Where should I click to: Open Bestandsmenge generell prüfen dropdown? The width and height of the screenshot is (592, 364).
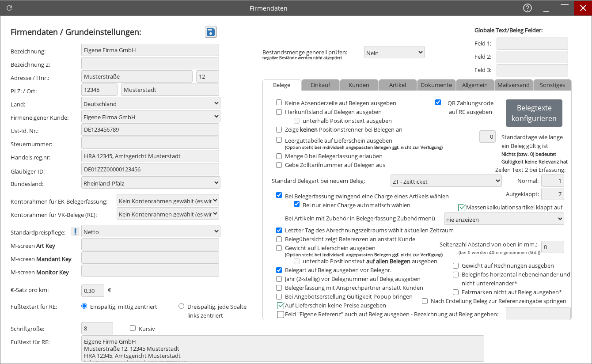click(x=394, y=53)
